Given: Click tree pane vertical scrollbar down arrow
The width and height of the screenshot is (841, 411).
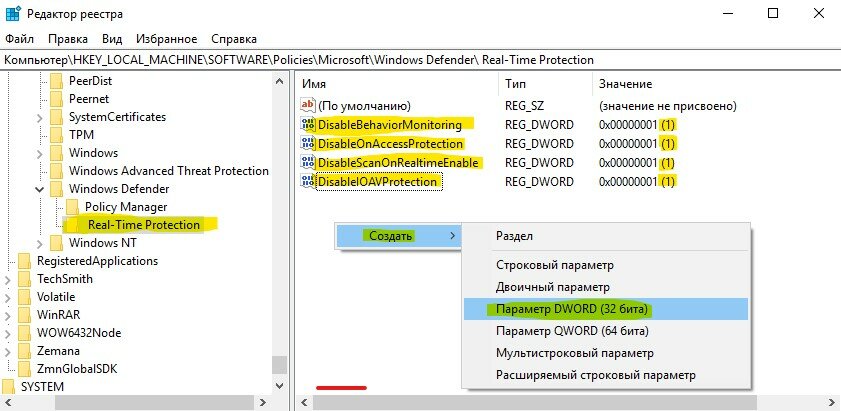Looking at the screenshot, I should click(279, 385).
